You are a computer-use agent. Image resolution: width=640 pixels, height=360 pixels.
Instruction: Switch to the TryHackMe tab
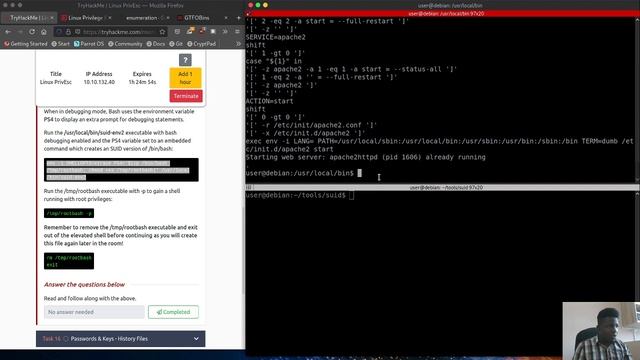[x=29, y=18]
